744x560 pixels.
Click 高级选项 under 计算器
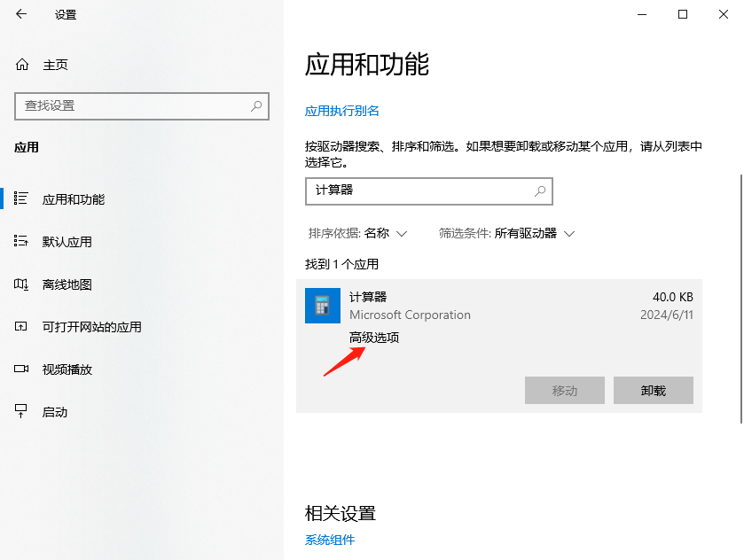coord(374,338)
